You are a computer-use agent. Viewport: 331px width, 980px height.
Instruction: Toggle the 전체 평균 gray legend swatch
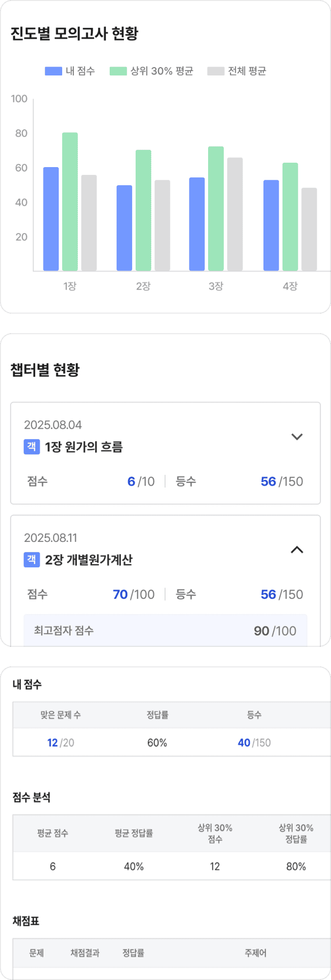215,71
